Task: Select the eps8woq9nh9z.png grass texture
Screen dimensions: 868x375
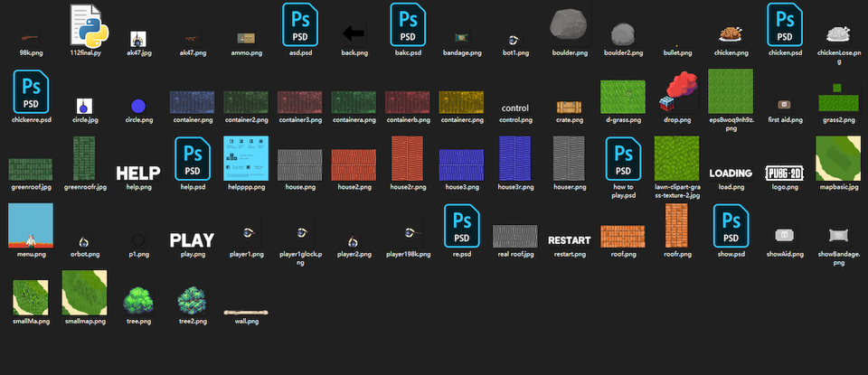Action: click(731, 91)
